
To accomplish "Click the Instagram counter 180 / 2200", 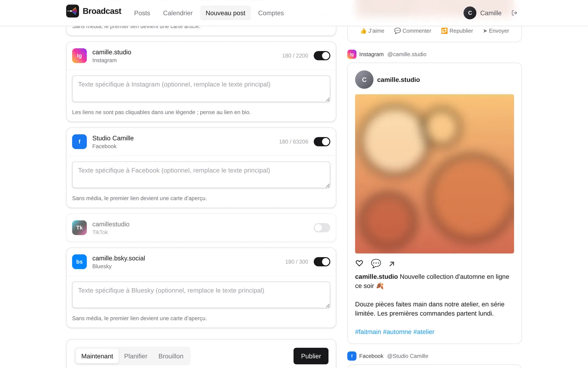I will coord(295,56).
